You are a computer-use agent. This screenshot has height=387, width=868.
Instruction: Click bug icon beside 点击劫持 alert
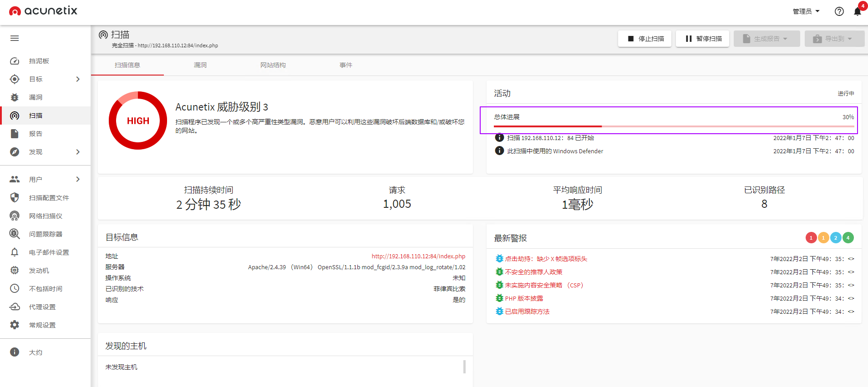[499, 258]
